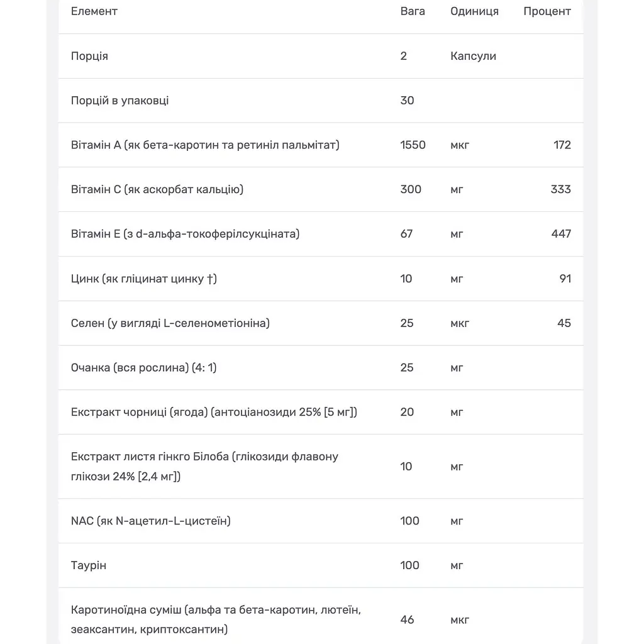Select the Цинк (як гліцинат цинку) row

pos(321,279)
